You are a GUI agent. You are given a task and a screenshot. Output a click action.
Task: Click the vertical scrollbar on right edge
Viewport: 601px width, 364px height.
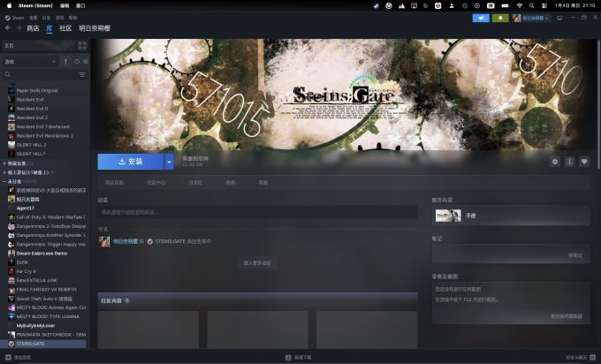point(597,103)
